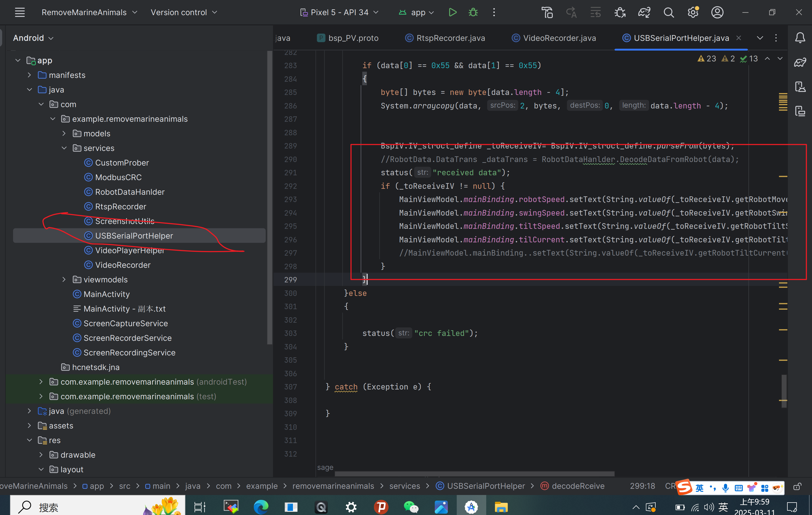Expand the manifests folder
This screenshot has height=515, width=812.
pos(29,75)
